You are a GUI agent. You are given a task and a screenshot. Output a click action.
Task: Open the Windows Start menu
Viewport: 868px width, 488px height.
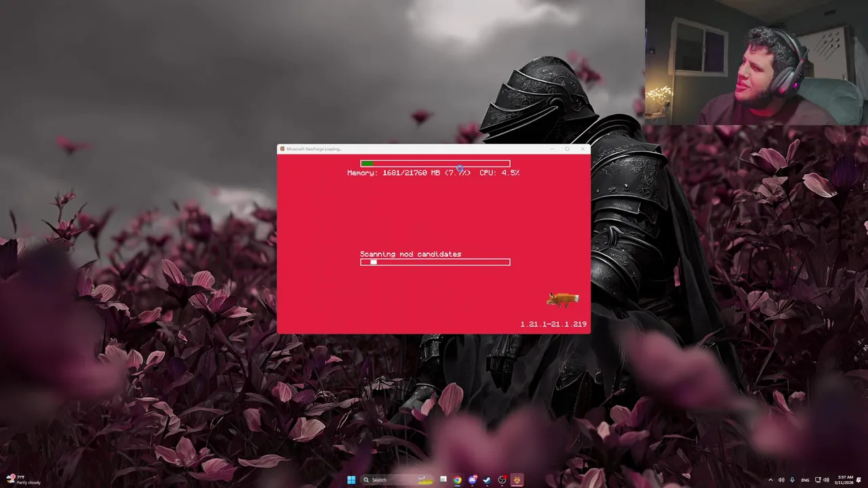(351, 480)
